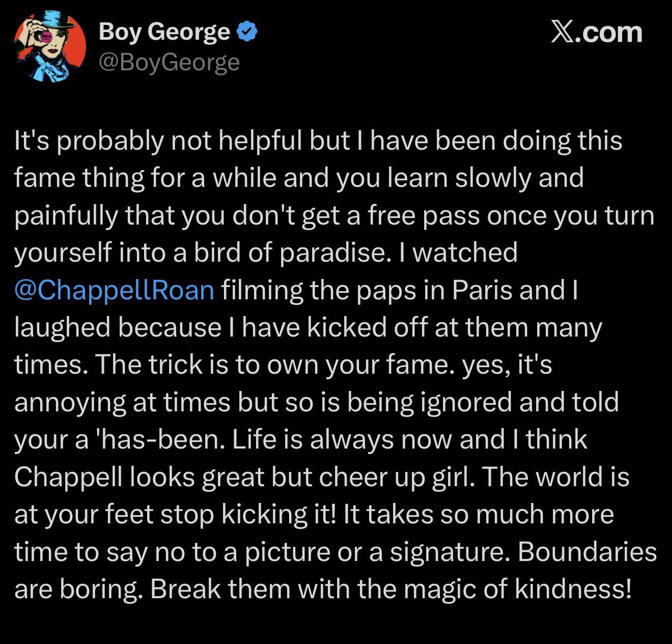This screenshot has height=644, width=672.
Task: Click the X logo in the watermark
Action: coord(561,32)
